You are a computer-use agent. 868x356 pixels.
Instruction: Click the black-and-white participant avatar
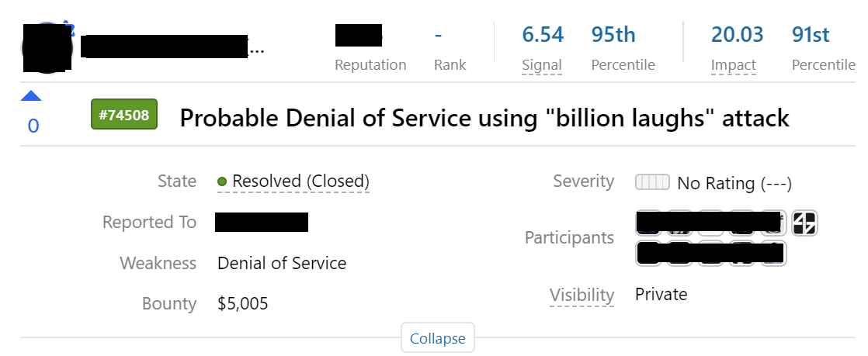(804, 223)
